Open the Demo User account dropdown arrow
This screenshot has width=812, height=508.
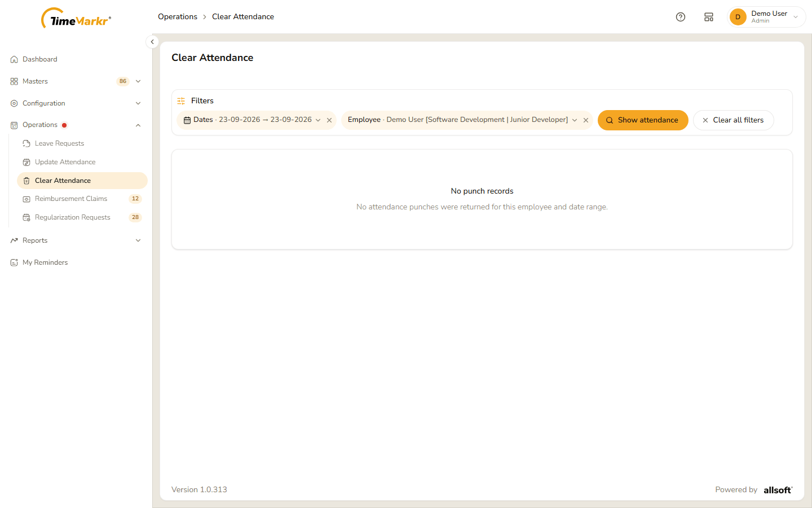pos(796,17)
